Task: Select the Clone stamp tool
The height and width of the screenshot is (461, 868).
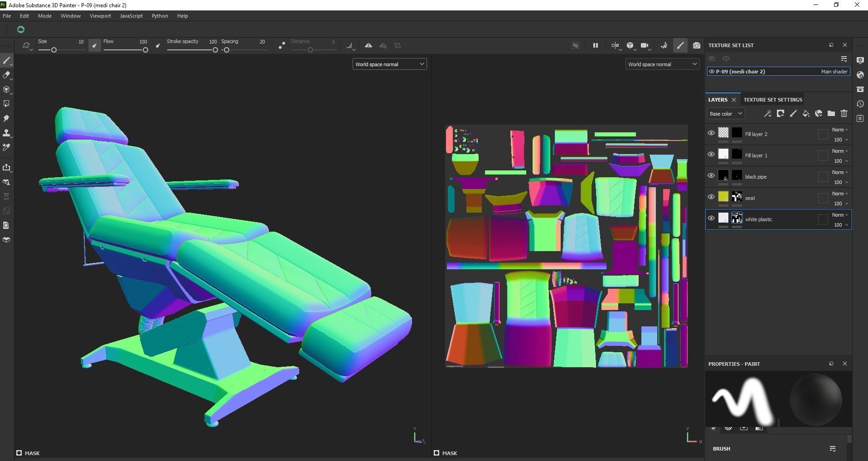Action: tap(6, 133)
